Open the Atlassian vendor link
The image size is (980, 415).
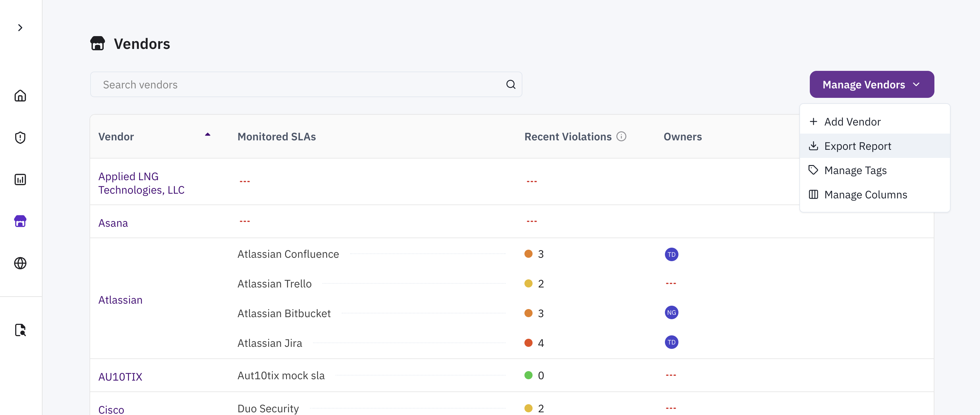tap(120, 300)
